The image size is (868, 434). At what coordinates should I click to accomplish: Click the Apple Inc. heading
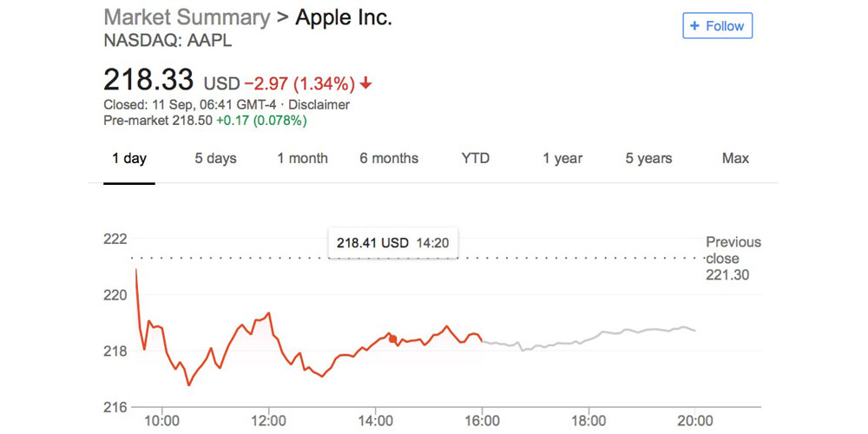(x=344, y=17)
